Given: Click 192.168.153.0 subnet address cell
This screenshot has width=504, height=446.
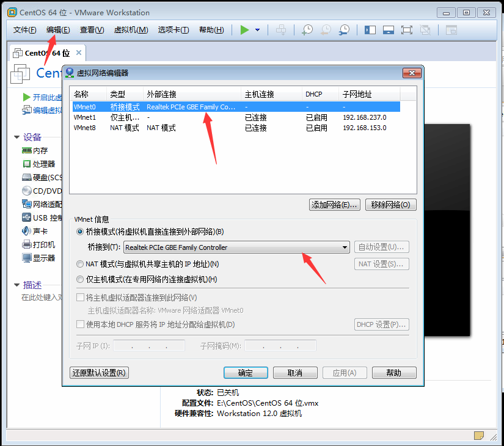Looking at the screenshot, I should click(x=365, y=128).
